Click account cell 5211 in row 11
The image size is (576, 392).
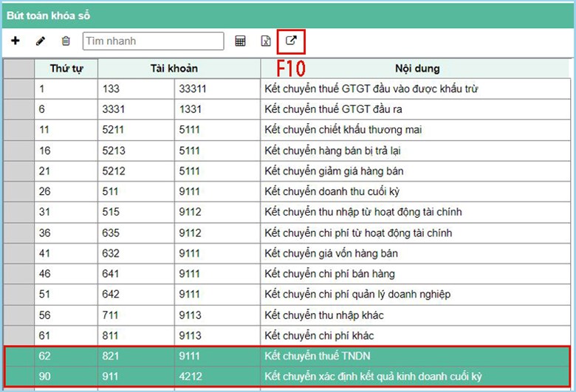[136, 130]
